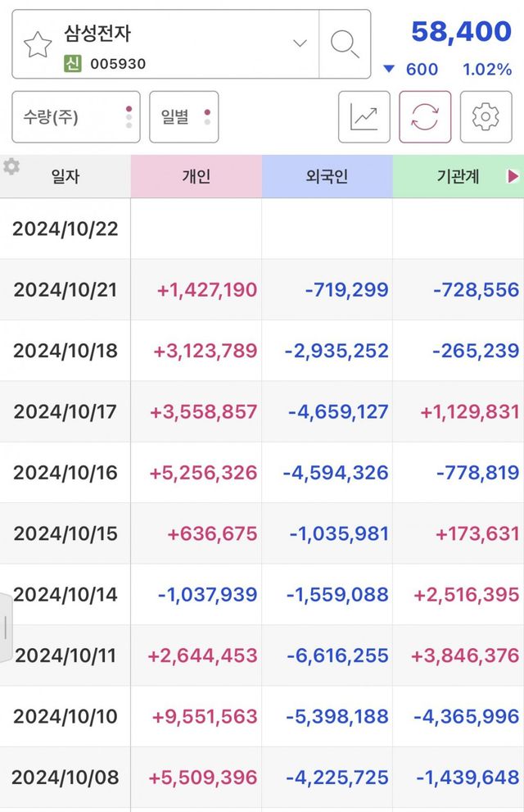Add 삼성전자 to favorites with star icon
Screen dimensions: 524x812
38,45
